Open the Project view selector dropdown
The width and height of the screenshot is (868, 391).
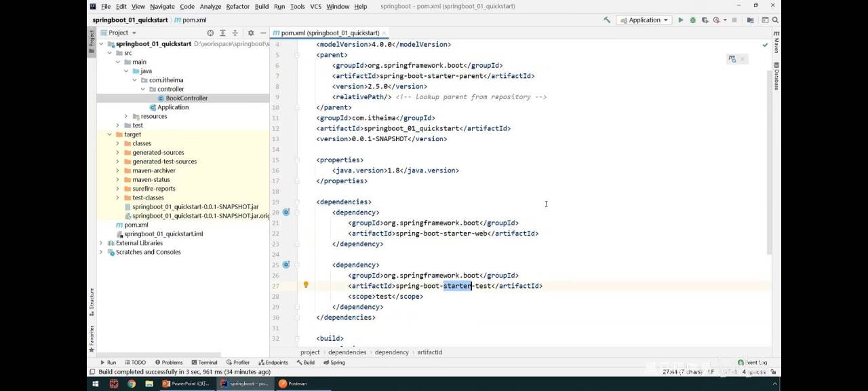coord(118,33)
